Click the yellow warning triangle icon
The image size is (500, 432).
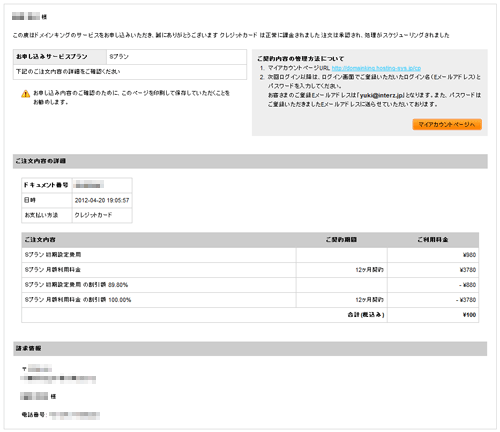coord(25,94)
